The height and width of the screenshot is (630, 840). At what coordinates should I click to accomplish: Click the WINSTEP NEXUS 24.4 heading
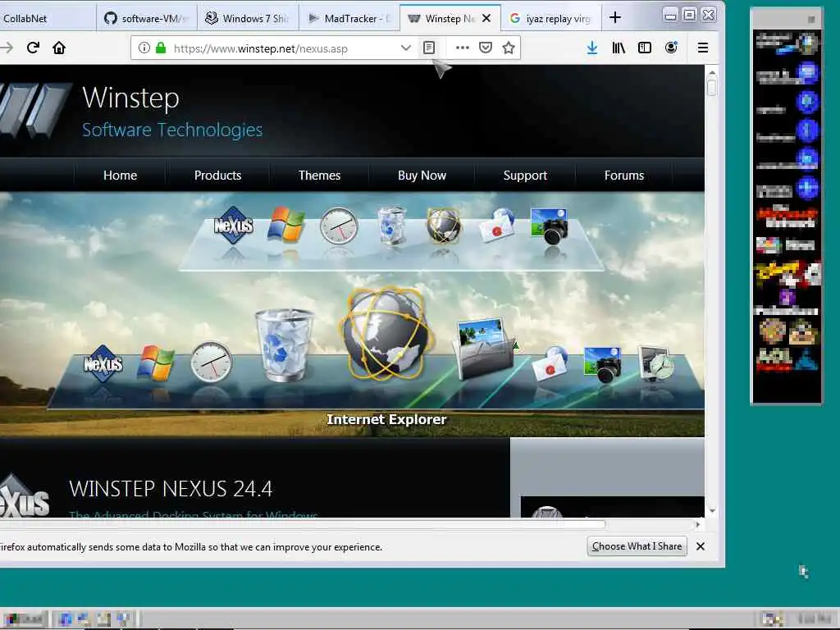click(171, 489)
